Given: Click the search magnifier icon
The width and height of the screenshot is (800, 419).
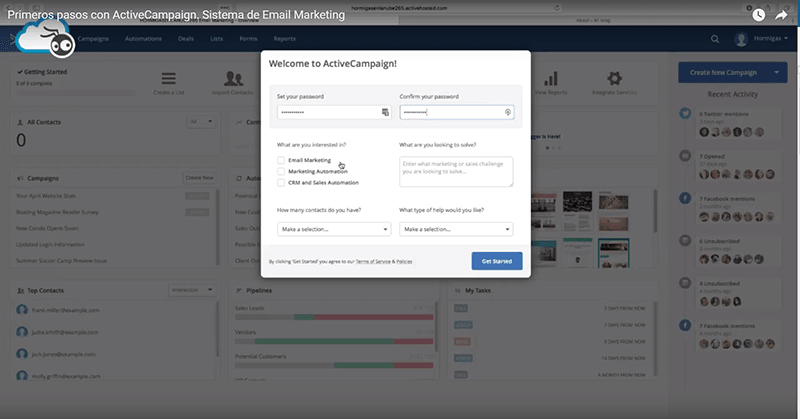Looking at the screenshot, I should click(x=715, y=39).
